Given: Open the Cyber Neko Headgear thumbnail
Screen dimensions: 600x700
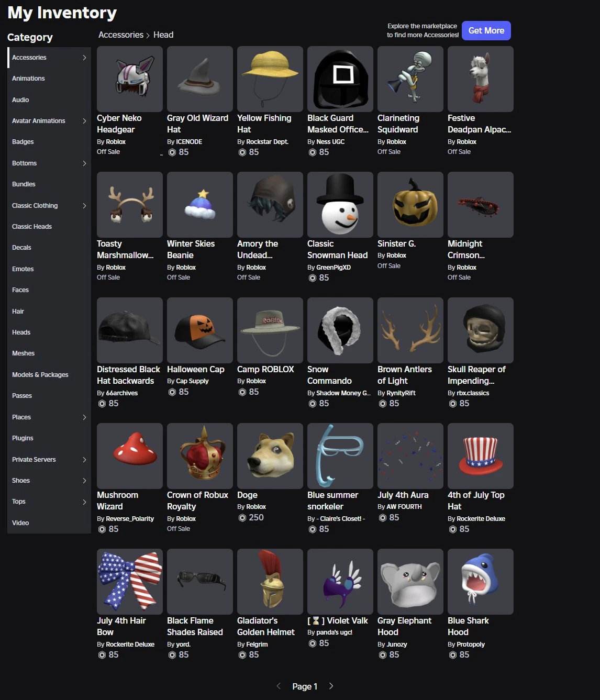Looking at the screenshot, I should click(x=130, y=79).
